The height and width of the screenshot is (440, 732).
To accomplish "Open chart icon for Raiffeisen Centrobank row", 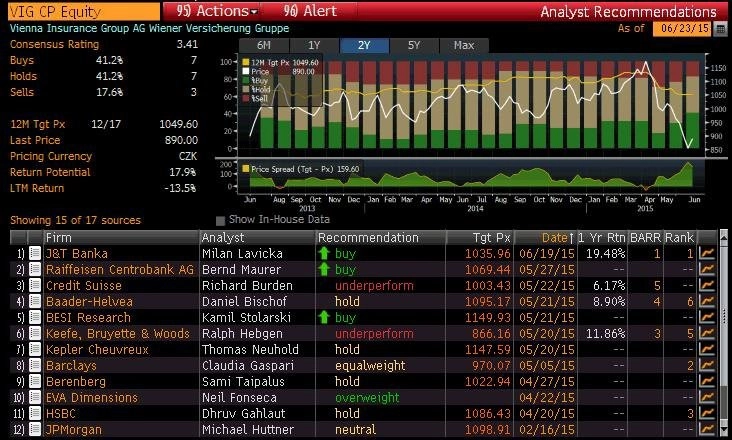I will point(707,269).
